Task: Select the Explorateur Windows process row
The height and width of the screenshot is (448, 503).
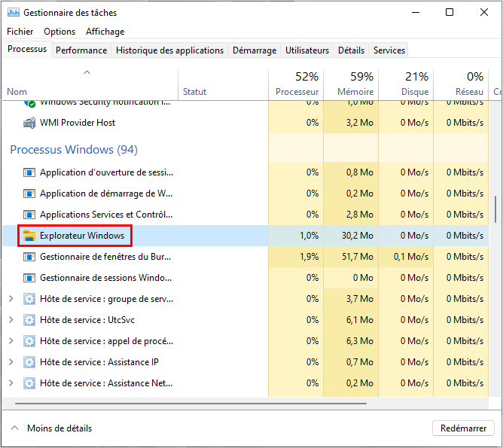Action: (x=245, y=236)
